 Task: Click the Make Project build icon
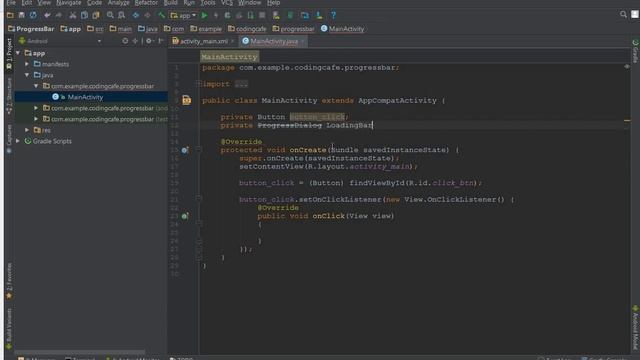tap(162, 16)
